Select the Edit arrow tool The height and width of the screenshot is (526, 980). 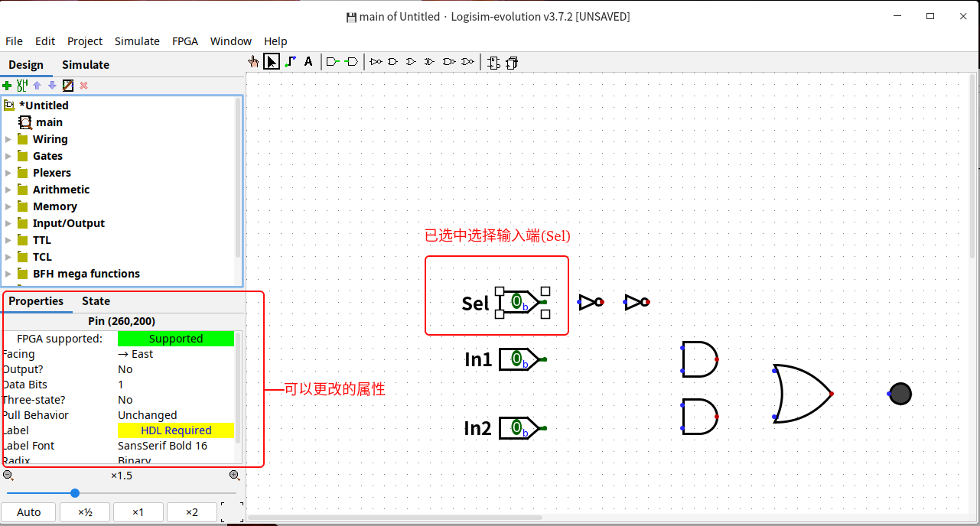[x=271, y=61]
